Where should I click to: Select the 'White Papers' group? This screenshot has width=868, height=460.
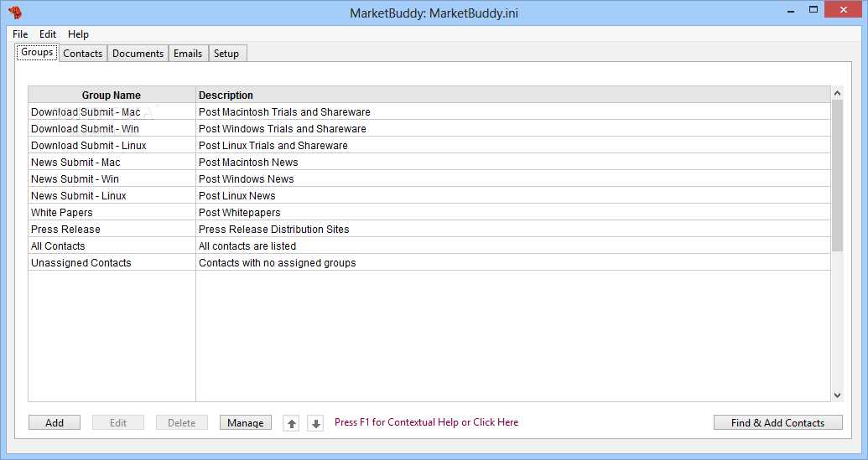tap(112, 213)
